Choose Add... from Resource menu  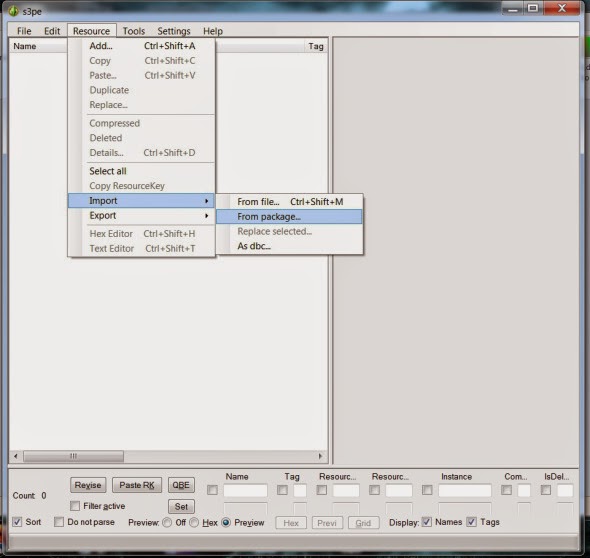(141, 46)
